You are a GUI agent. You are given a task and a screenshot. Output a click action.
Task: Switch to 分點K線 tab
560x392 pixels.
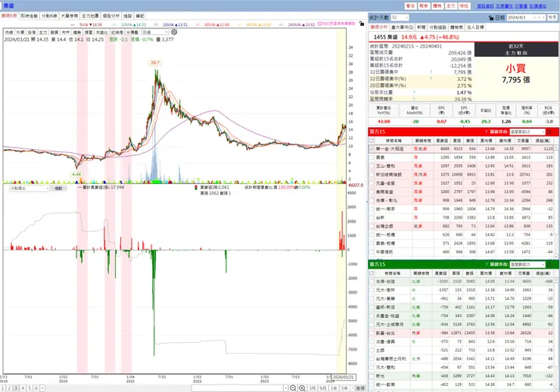pyautogui.click(x=49, y=16)
